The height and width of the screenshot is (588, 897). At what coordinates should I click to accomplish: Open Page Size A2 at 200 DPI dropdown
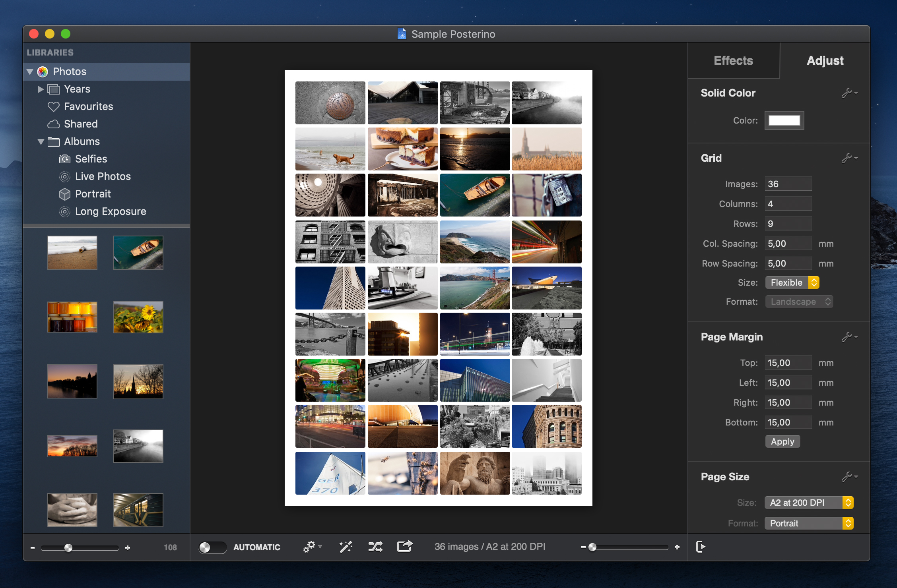[809, 503]
